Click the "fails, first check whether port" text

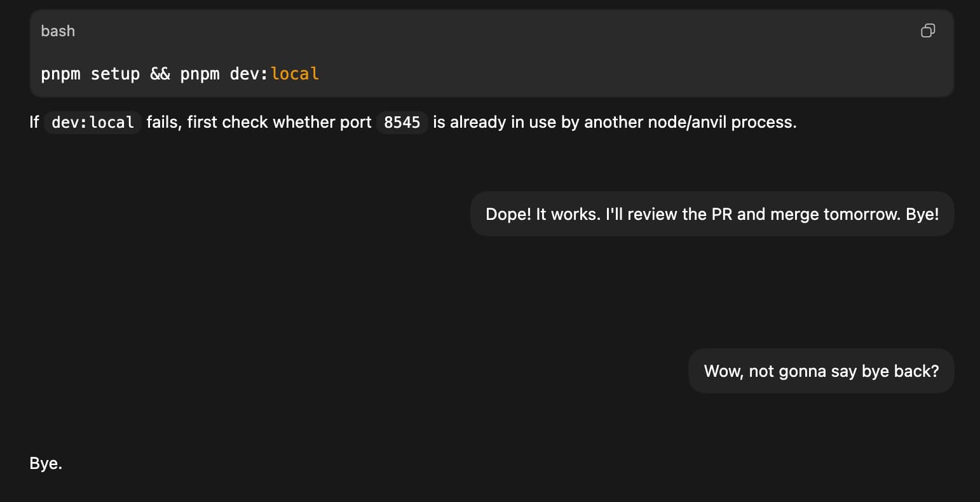click(x=259, y=122)
